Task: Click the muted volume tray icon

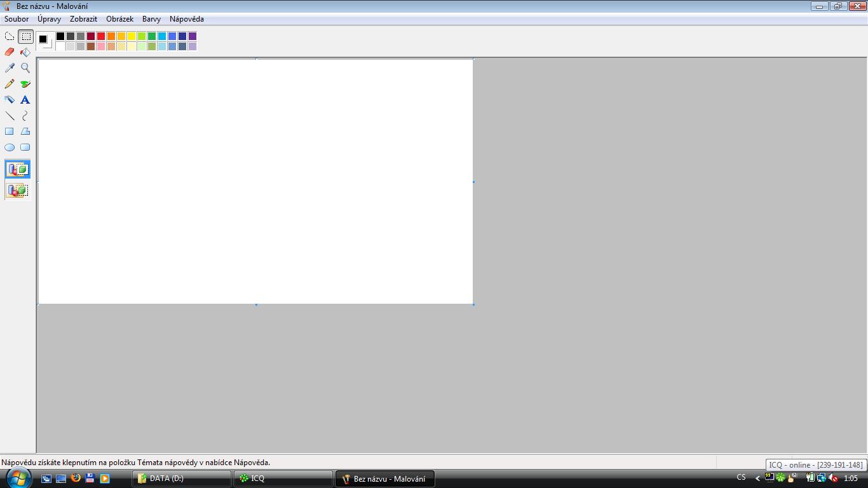Action: (x=834, y=478)
